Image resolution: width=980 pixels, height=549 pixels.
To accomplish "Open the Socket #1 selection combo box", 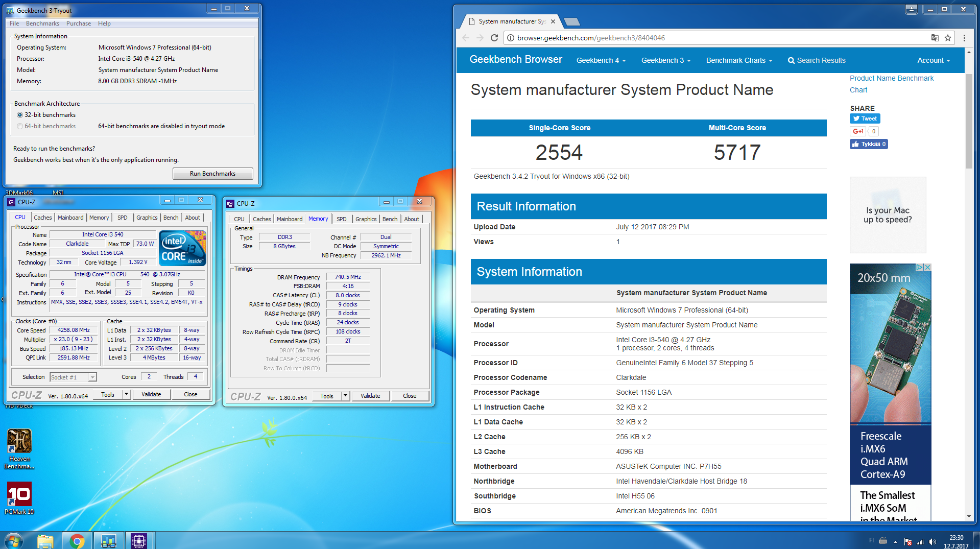I will (x=73, y=377).
